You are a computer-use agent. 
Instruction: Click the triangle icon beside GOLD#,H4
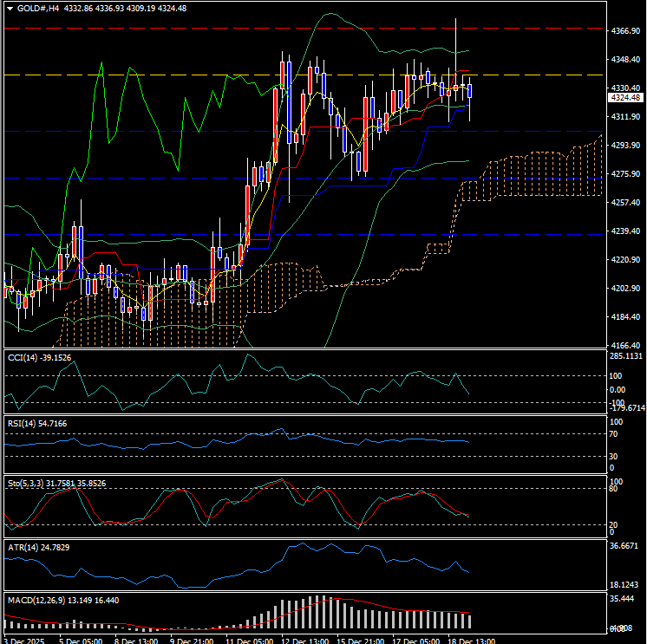pyautogui.click(x=8, y=8)
